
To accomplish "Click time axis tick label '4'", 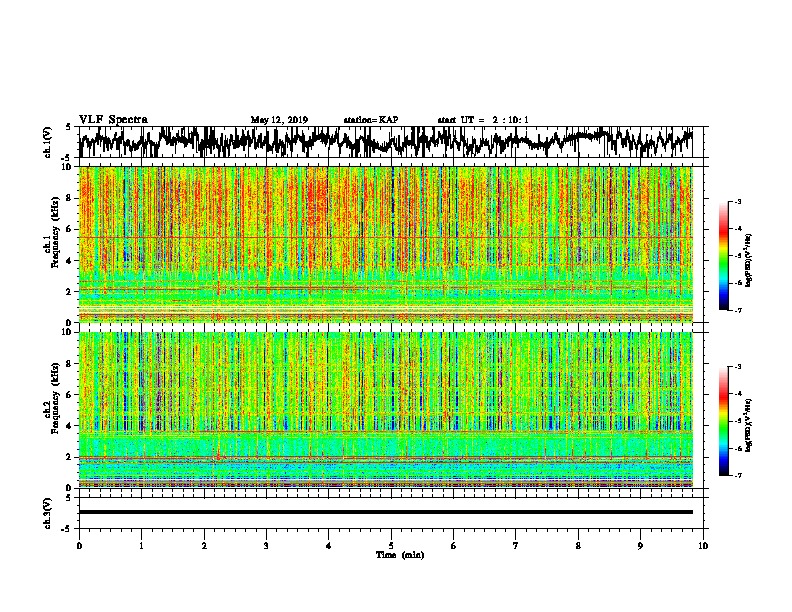I will 328,546.
